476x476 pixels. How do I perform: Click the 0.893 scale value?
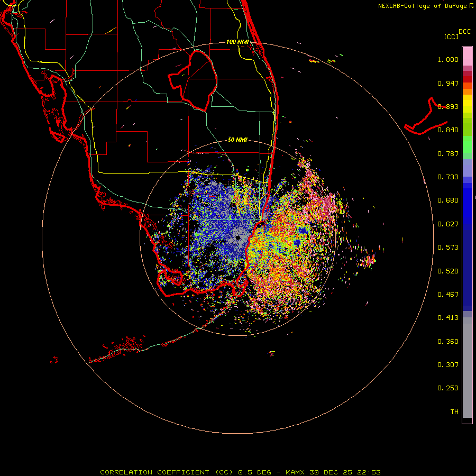tap(448, 106)
